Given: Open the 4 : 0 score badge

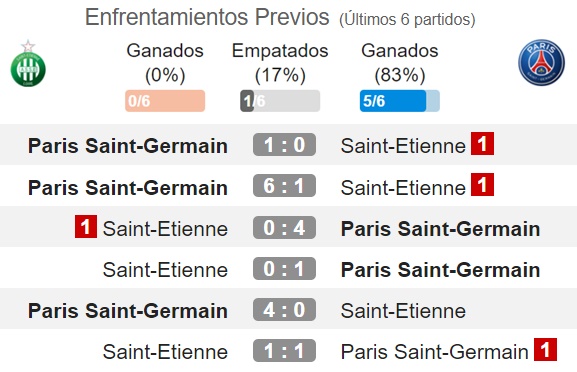Looking at the screenshot, I should tap(284, 309).
